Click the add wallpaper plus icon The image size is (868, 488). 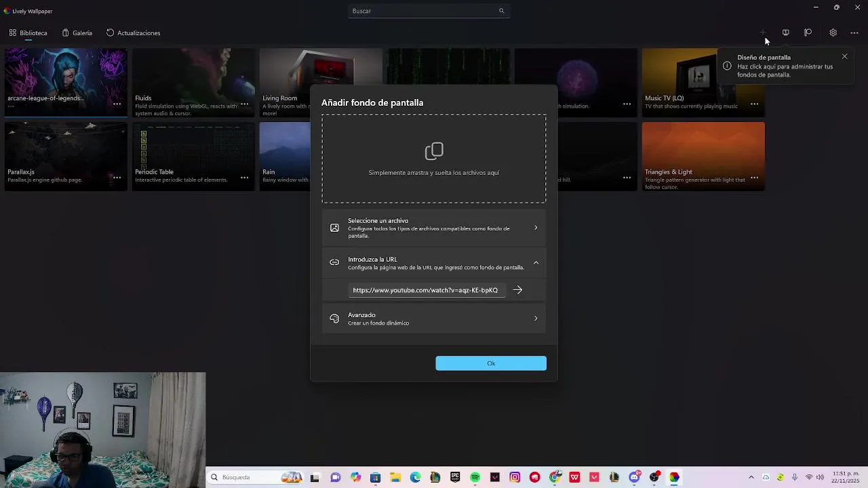763,33
